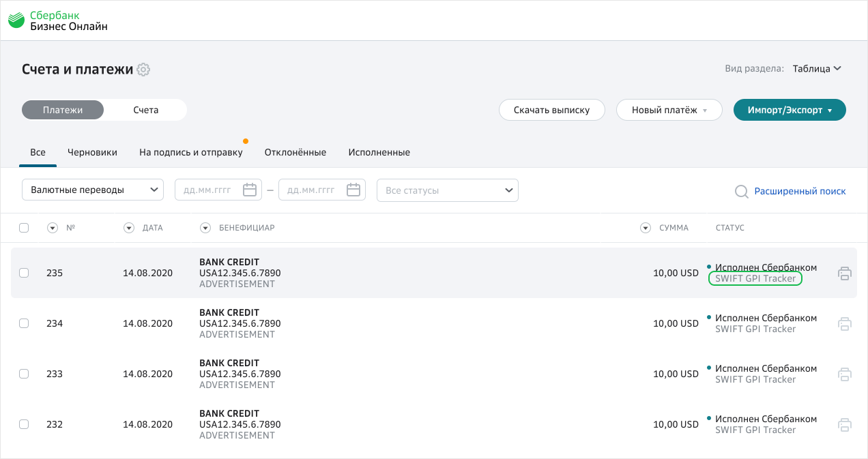Print payment number 233

[x=844, y=374]
